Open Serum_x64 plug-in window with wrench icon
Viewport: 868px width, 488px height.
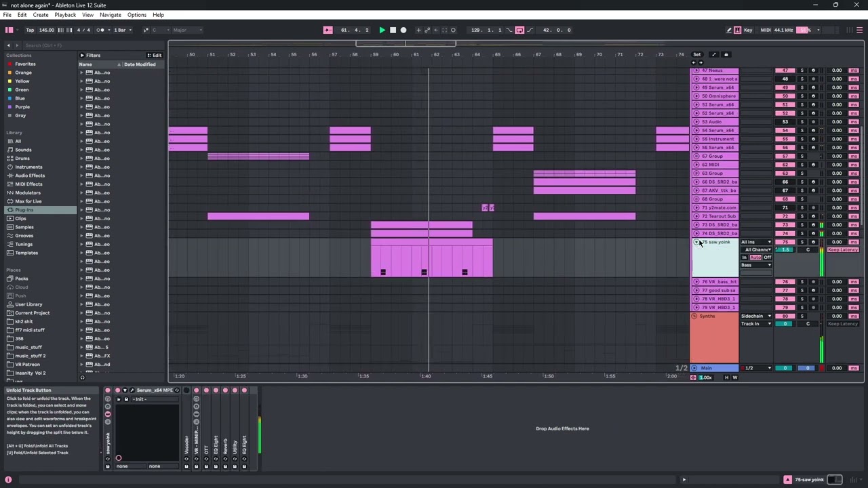click(132, 390)
